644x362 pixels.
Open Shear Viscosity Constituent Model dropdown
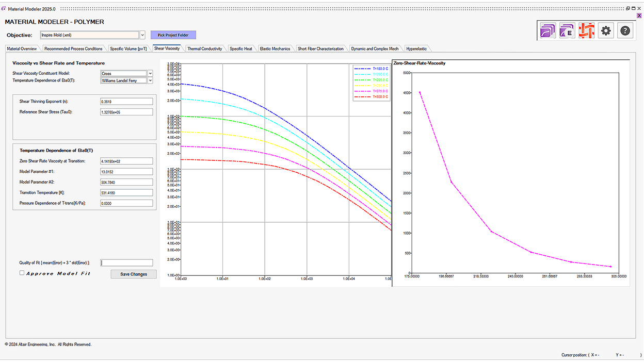[150, 74]
